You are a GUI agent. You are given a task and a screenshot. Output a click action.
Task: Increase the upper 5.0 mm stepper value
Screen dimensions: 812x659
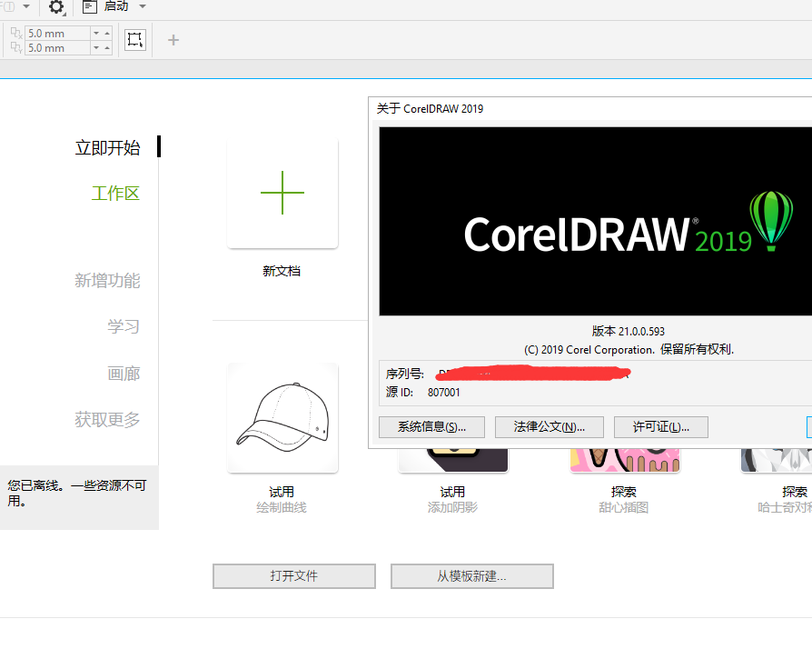(107, 31)
